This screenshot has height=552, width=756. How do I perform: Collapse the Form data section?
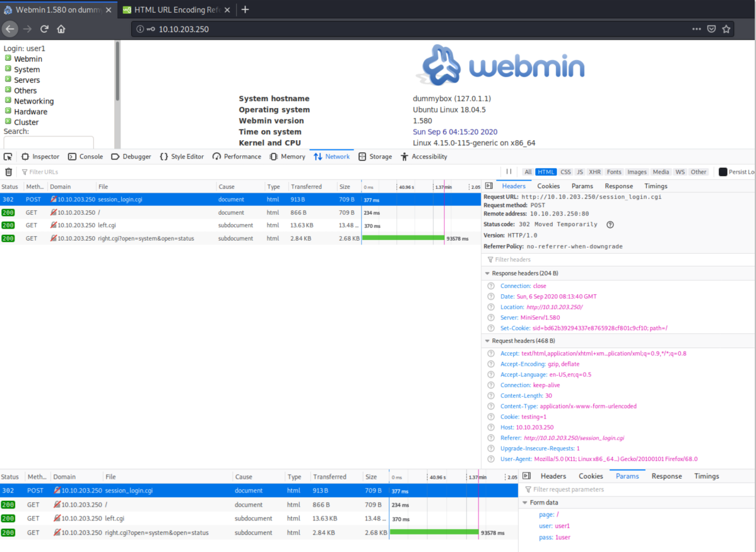[524, 503]
